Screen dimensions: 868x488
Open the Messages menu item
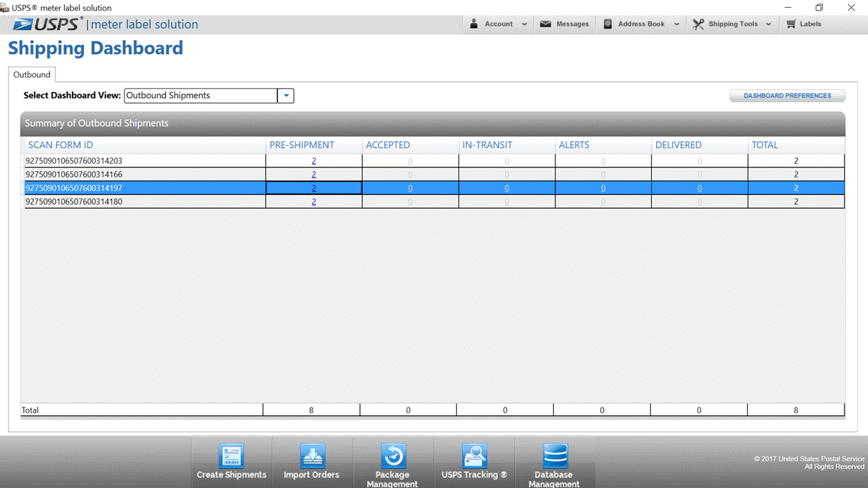pos(565,24)
